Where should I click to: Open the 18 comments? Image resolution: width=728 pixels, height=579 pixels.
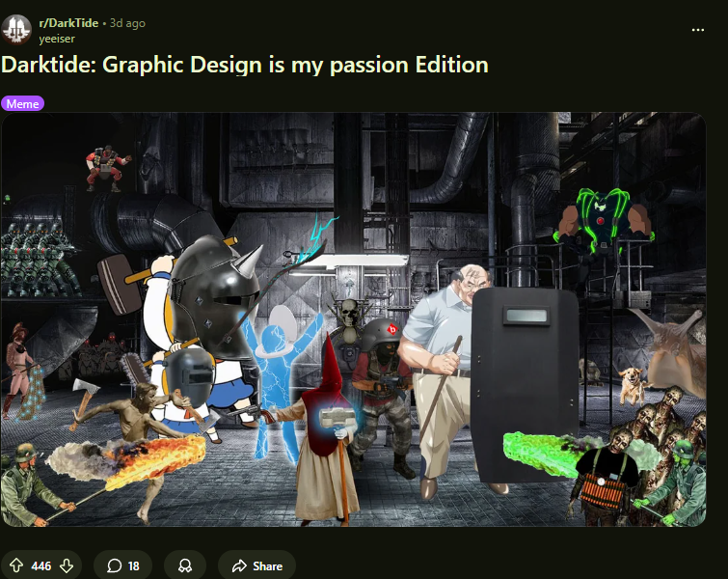coord(123,565)
